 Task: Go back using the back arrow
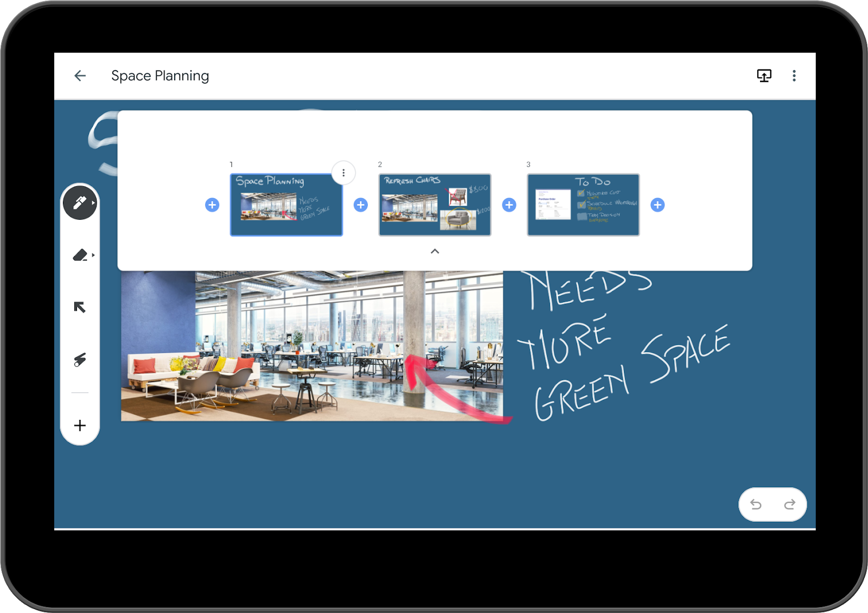80,75
